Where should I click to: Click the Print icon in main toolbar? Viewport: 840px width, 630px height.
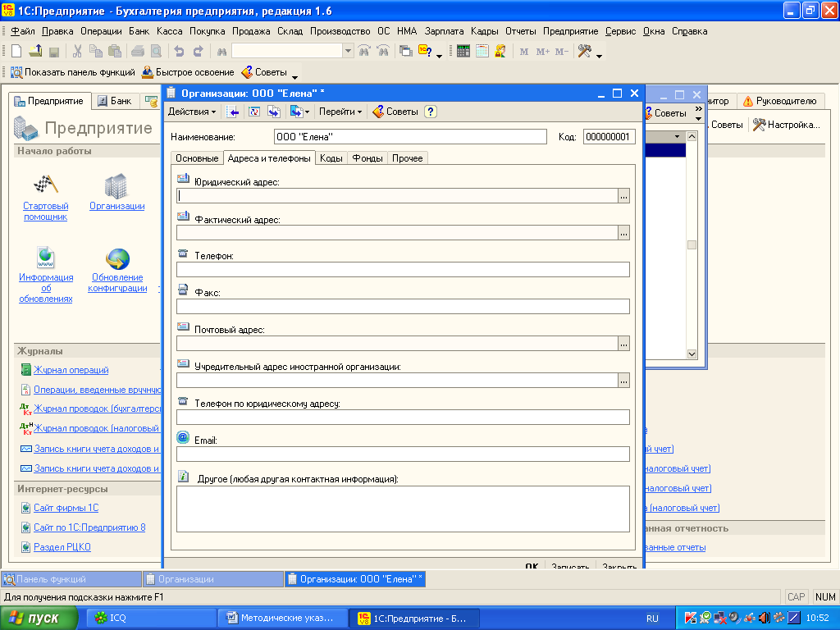coord(138,52)
